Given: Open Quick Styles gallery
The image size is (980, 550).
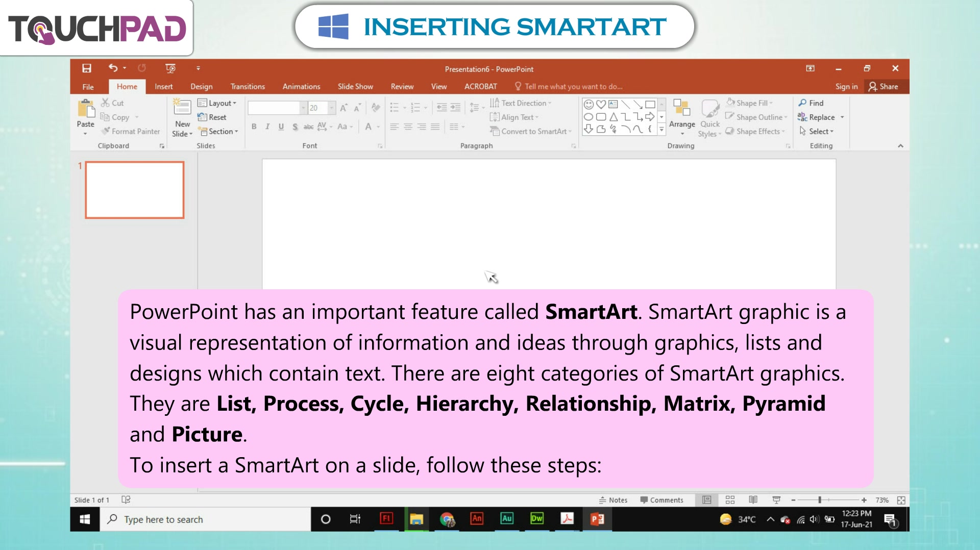Looking at the screenshot, I should (x=710, y=118).
